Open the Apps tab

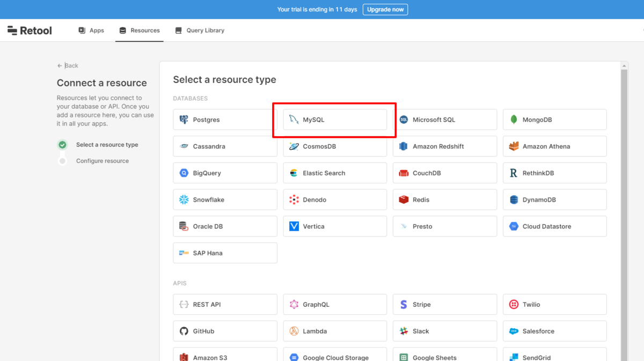coord(91,31)
